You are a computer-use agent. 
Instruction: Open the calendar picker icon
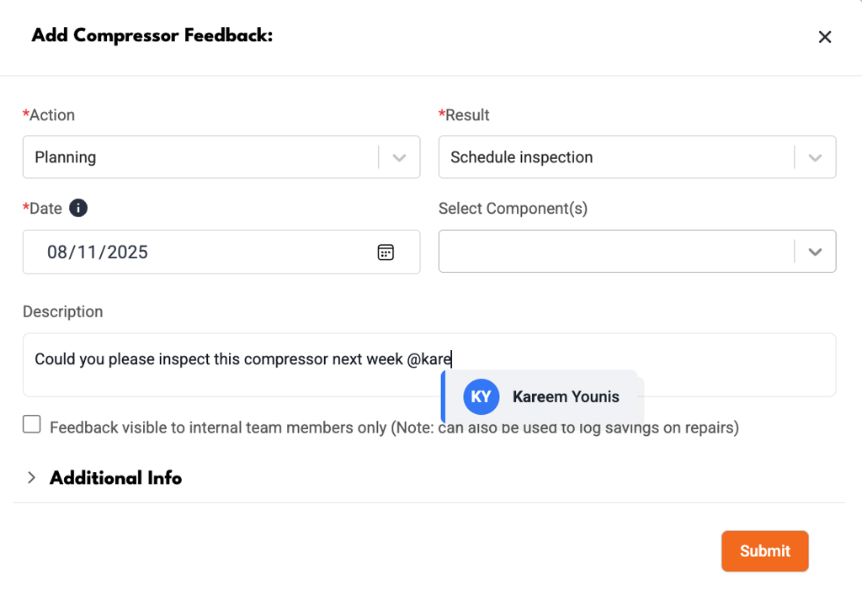tap(386, 252)
